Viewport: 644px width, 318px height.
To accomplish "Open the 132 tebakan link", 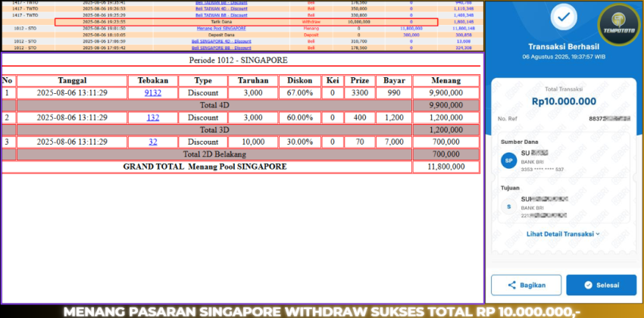I will tap(153, 118).
